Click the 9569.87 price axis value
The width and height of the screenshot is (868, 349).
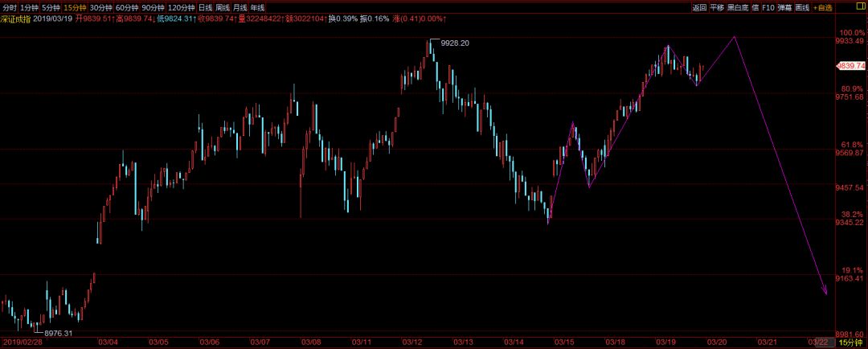pos(850,153)
